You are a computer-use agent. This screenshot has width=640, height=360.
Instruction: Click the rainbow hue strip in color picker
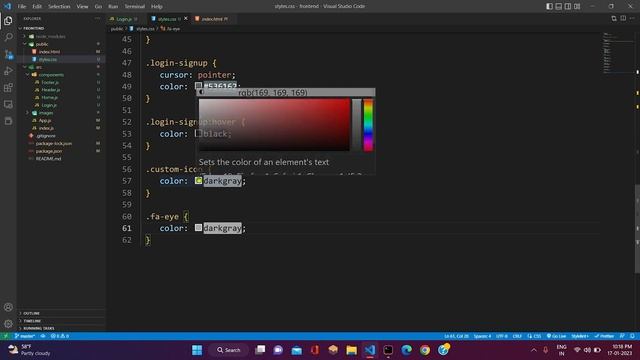coord(368,125)
